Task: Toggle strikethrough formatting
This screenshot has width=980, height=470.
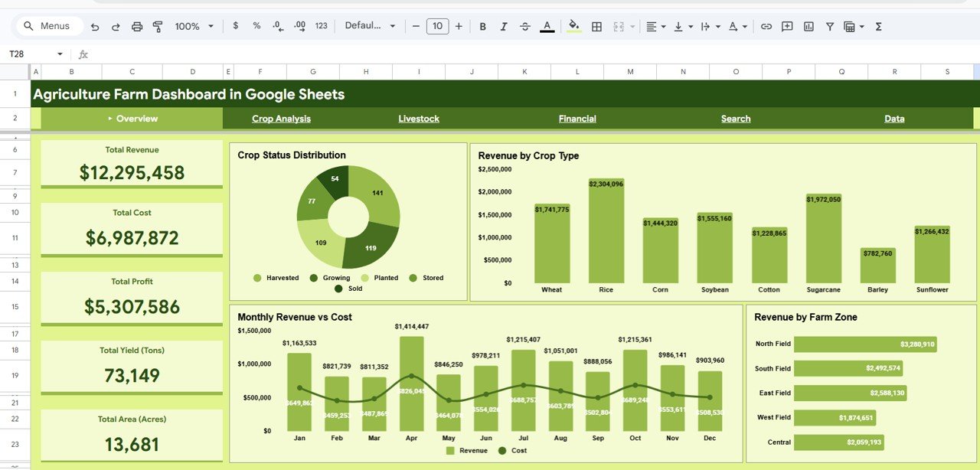Action: point(525,25)
